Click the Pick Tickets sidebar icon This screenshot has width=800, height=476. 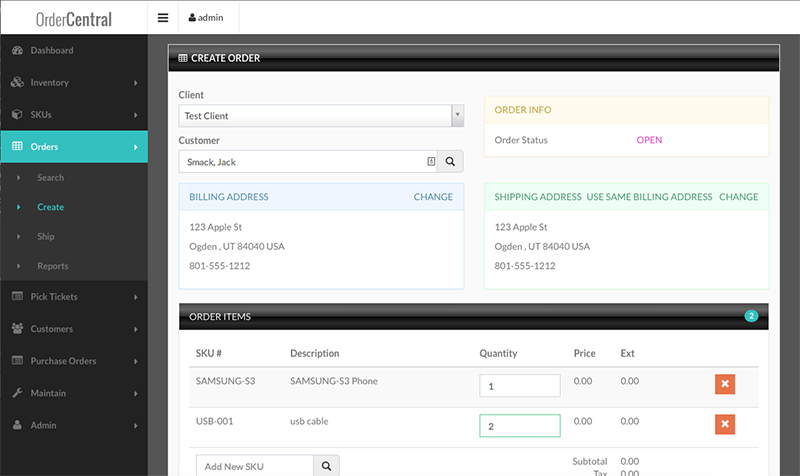(17, 296)
